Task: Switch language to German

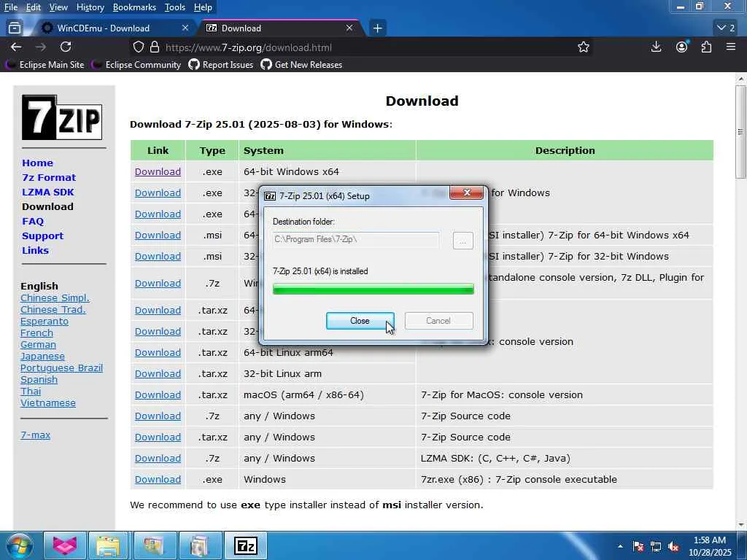Action: 38,345
